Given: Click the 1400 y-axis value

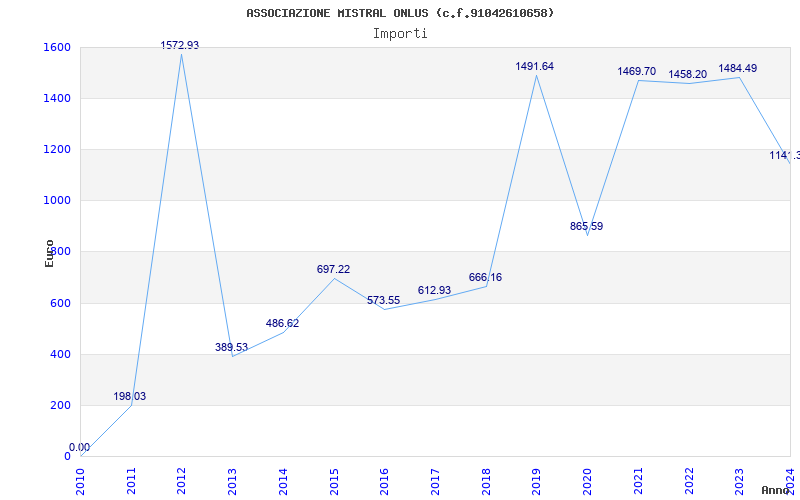Looking at the screenshot, I should 58,98.
